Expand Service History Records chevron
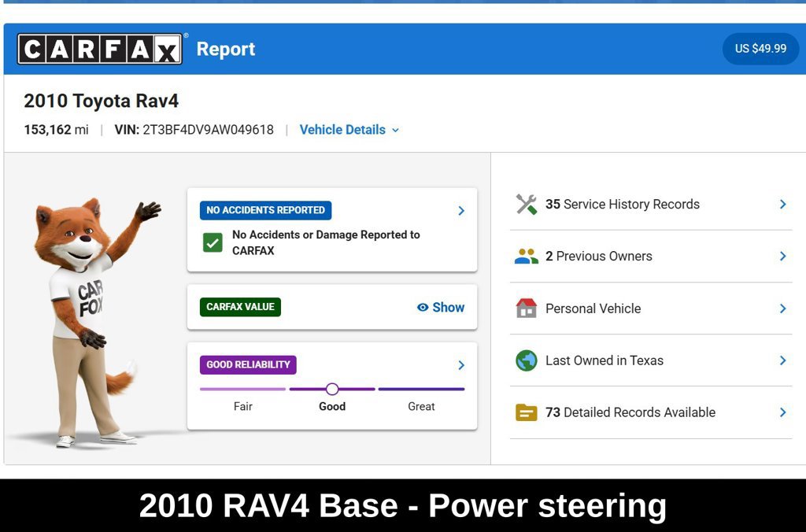The image size is (806, 532). [783, 204]
